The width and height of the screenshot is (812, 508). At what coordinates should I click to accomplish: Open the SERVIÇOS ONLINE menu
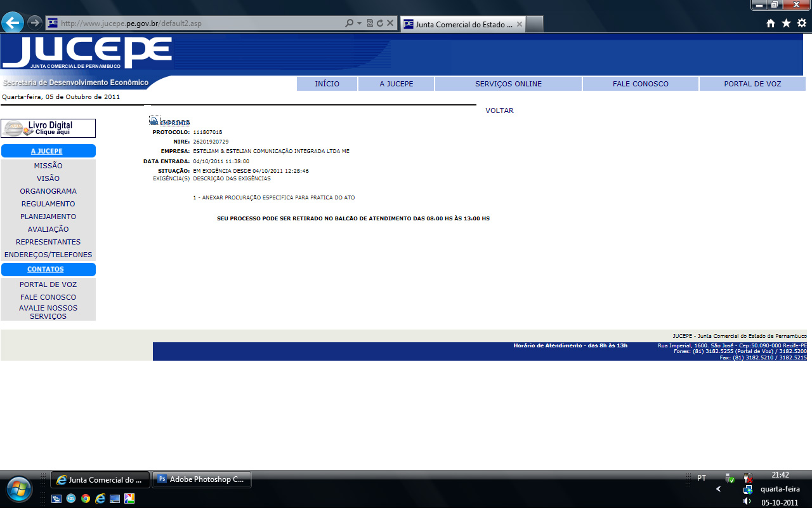click(x=508, y=84)
